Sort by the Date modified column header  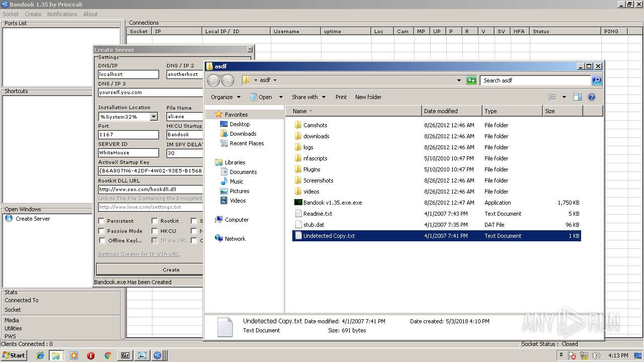[452, 111]
